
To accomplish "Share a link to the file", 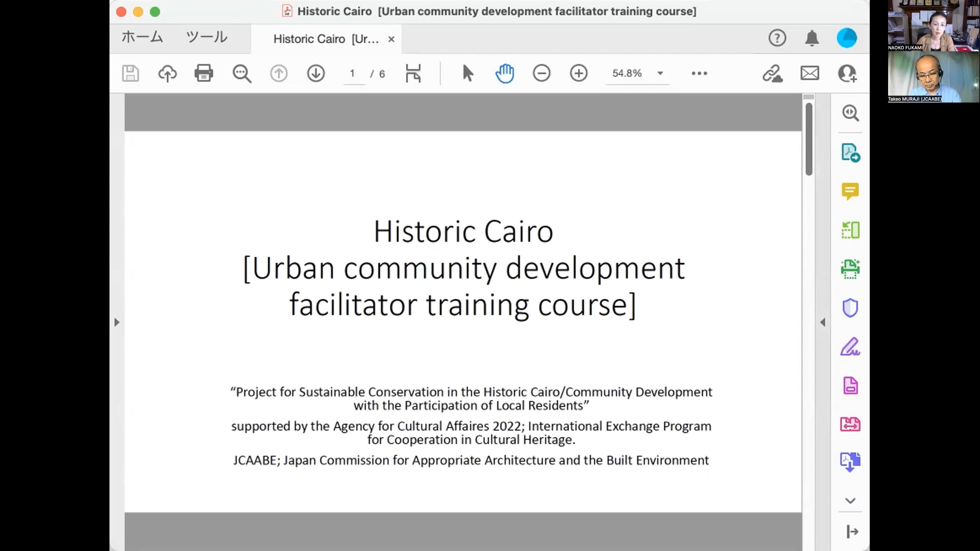I will pos(772,74).
